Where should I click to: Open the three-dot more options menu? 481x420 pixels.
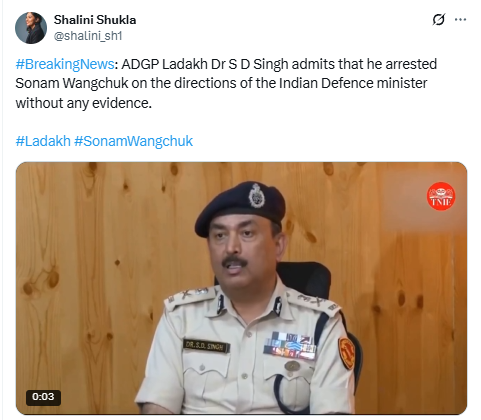pyautogui.click(x=460, y=20)
